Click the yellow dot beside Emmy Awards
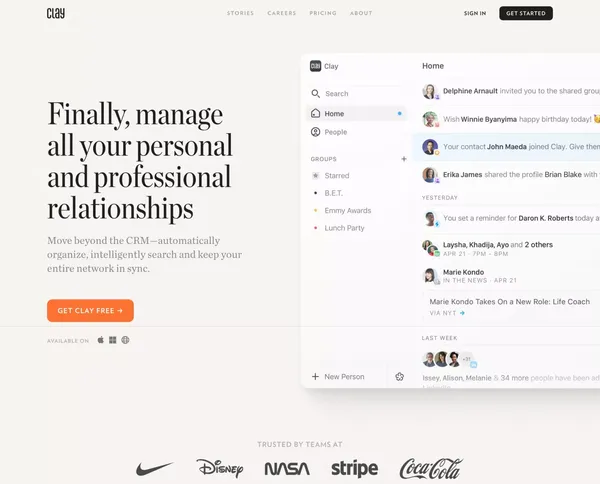The image size is (600, 484). pyautogui.click(x=315, y=210)
